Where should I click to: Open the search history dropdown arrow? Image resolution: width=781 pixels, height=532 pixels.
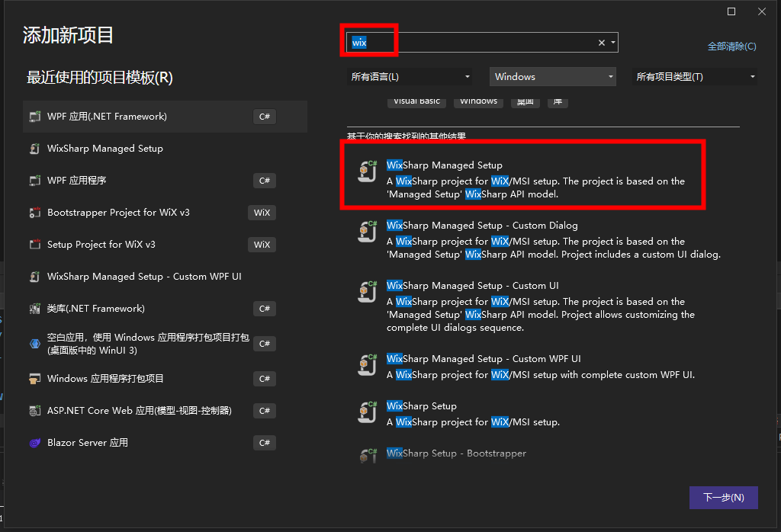pyautogui.click(x=613, y=43)
